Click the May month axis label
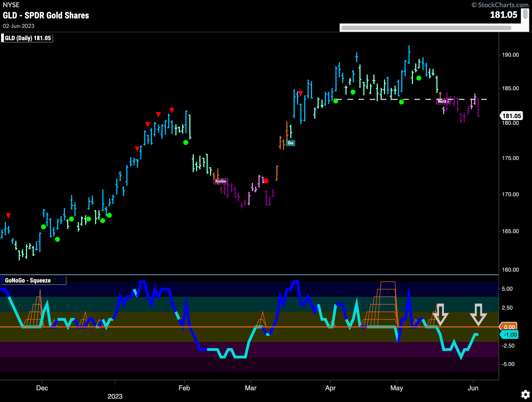Image resolution: width=532 pixels, height=402 pixels. point(397,388)
